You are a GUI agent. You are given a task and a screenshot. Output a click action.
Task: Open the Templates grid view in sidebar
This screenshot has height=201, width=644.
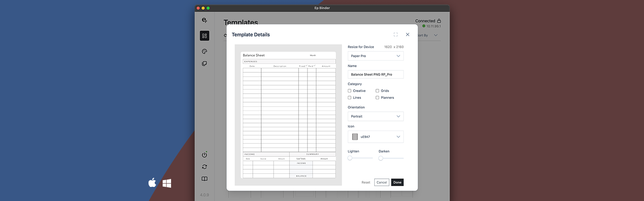click(x=204, y=36)
